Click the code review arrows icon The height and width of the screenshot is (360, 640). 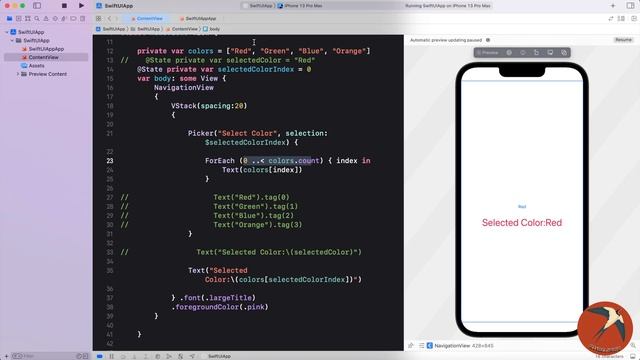(611, 18)
